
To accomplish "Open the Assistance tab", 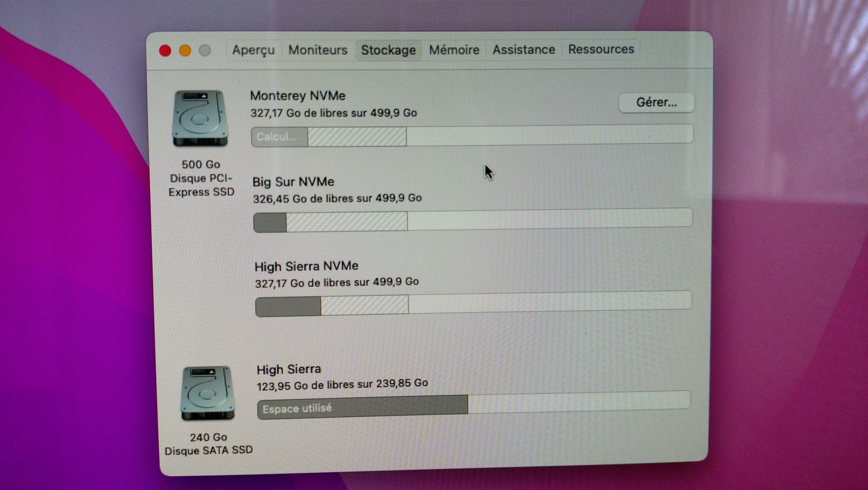I will coord(523,50).
